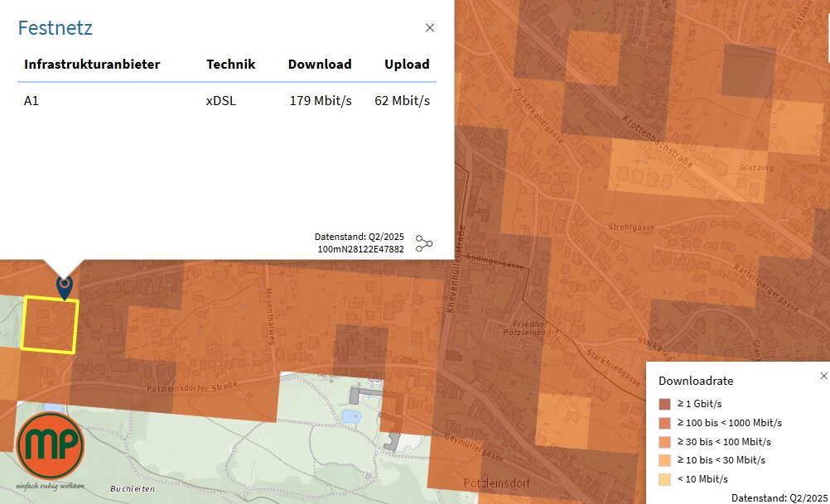Viewport: 830px width, 504px height.
Task: Click the blue location pin marker
Action: point(64,286)
